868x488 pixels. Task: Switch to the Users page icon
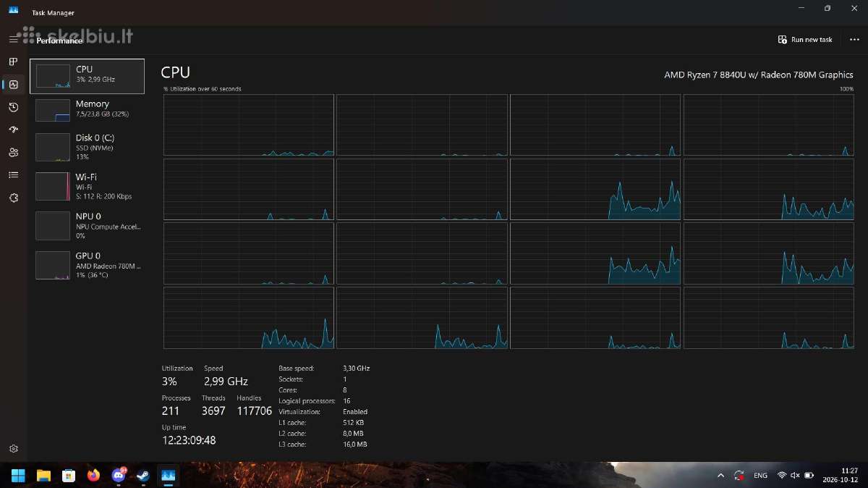point(13,152)
